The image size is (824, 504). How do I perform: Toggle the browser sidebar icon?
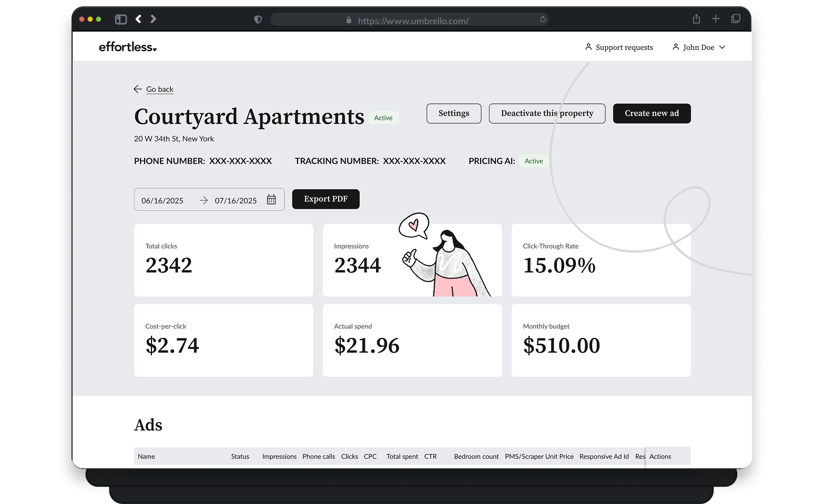point(121,19)
